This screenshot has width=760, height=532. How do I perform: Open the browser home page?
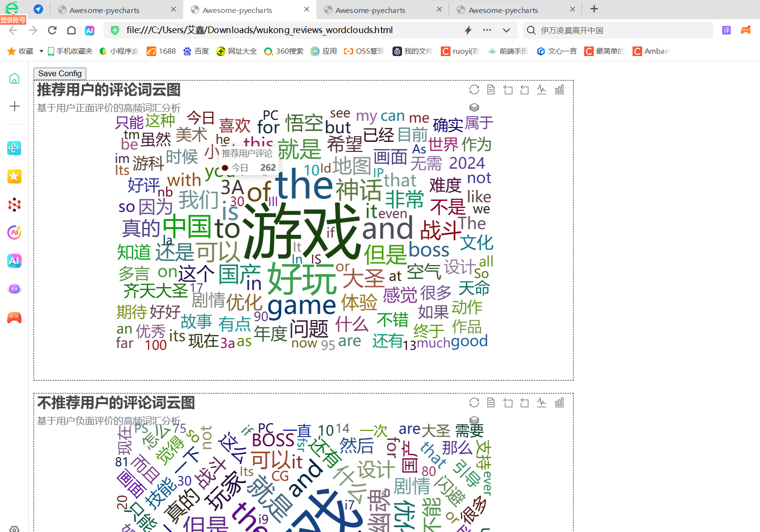pyautogui.click(x=71, y=30)
